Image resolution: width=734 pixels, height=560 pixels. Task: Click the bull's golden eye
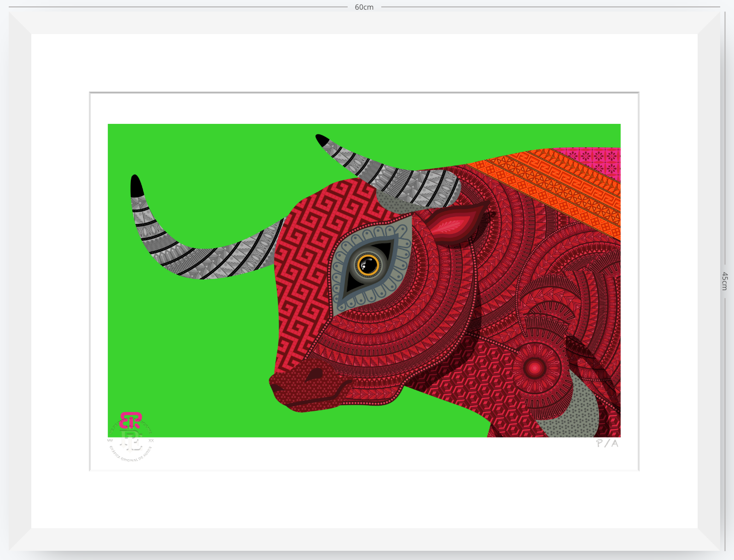[x=368, y=265]
